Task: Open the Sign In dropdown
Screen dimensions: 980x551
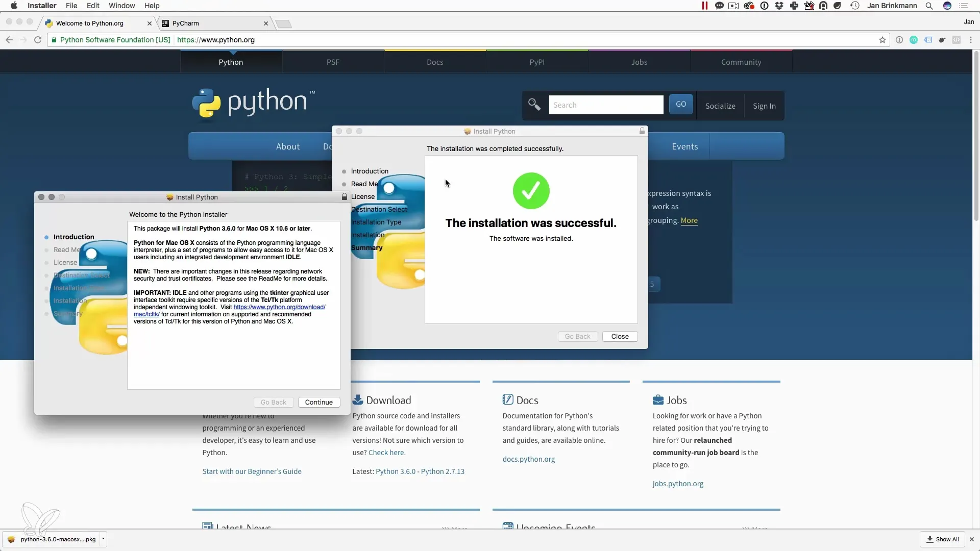Action: 764,106
